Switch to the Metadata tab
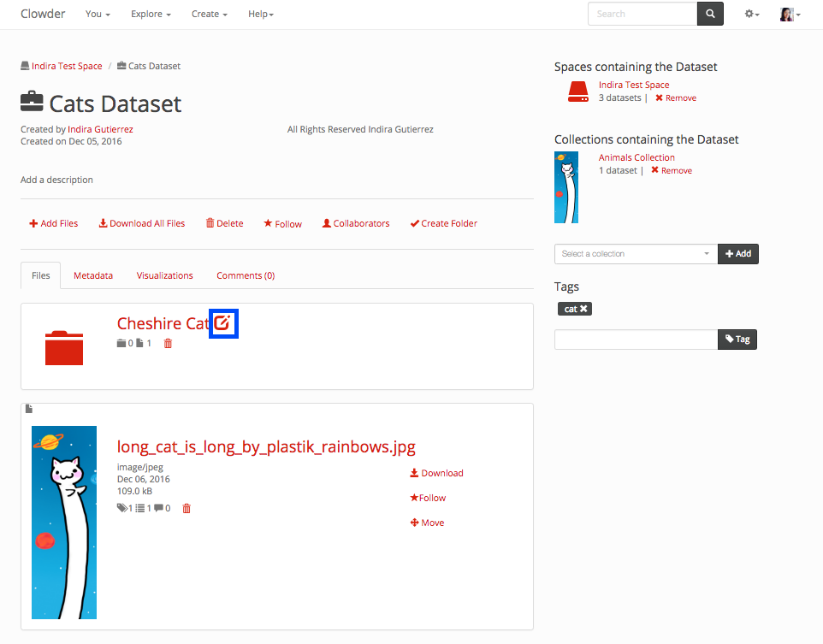 tap(93, 275)
